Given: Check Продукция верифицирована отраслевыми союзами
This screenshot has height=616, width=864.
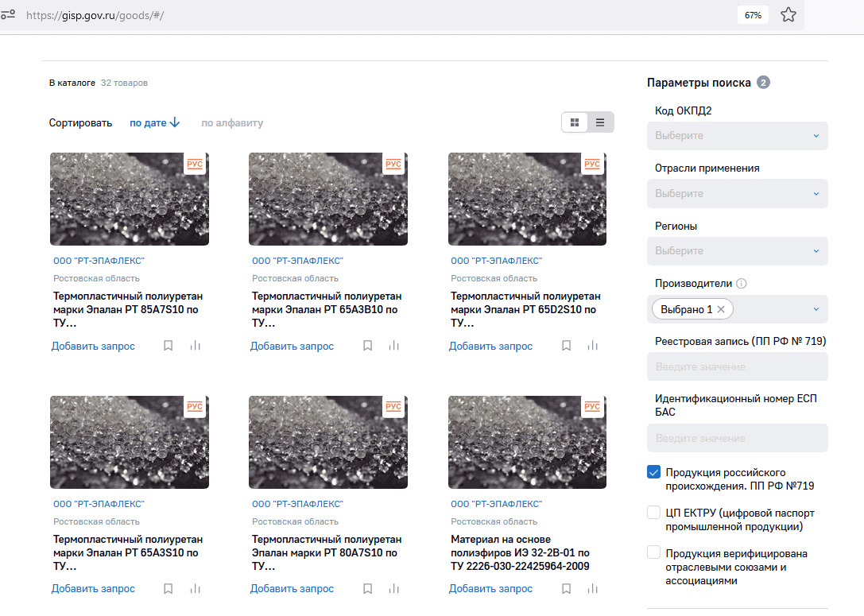Looking at the screenshot, I should (x=654, y=552).
